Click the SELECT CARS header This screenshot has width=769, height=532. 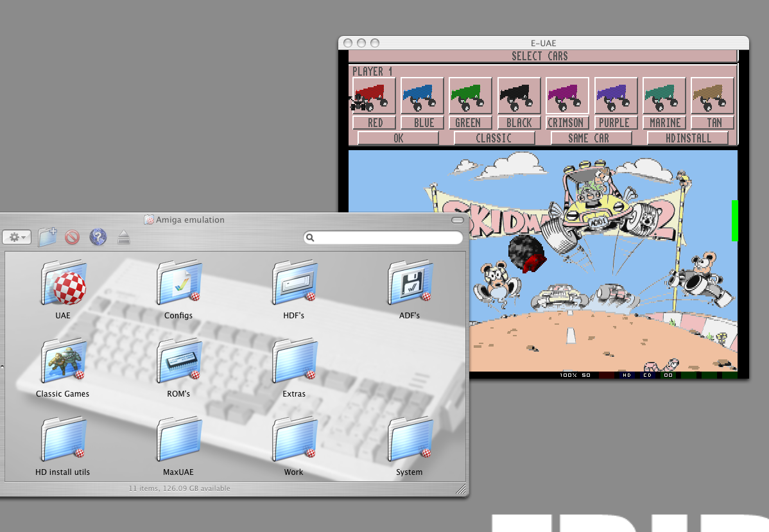coord(540,56)
